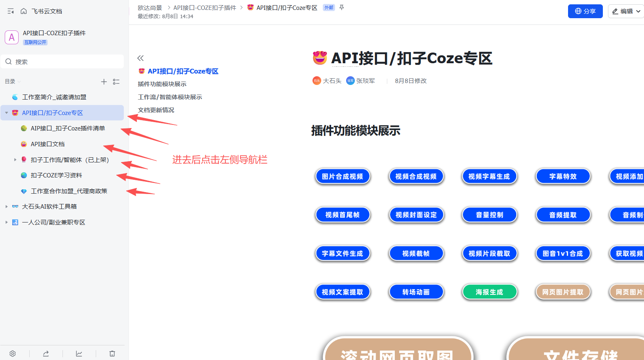
Task: Open the 目录 dropdown in the sidebar
Action: pos(13,81)
